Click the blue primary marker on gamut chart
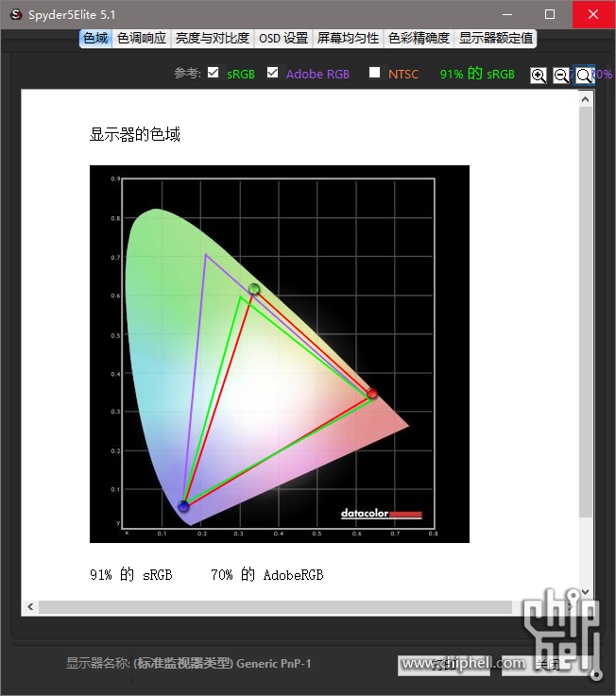This screenshot has width=616, height=696. point(183,506)
